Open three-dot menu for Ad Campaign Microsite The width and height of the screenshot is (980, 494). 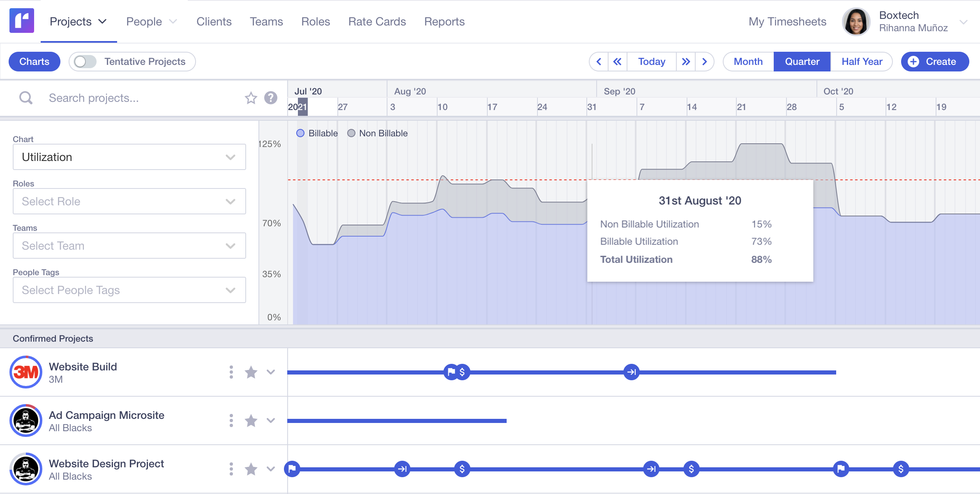click(x=231, y=420)
